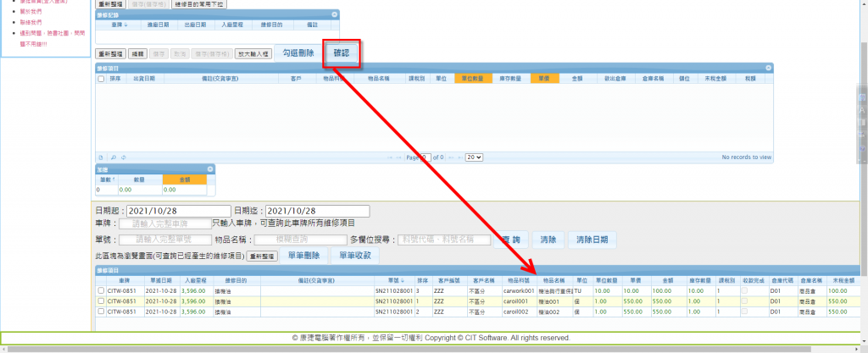Tick the select-all checkbox in 維修項目 header
868x353 pixels.
(102, 78)
